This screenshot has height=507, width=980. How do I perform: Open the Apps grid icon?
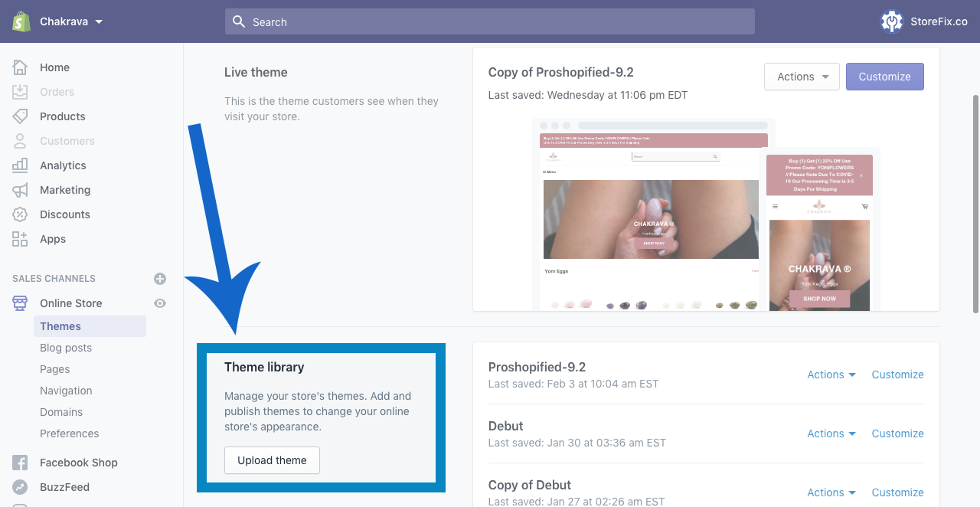pyautogui.click(x=20, y=239)
